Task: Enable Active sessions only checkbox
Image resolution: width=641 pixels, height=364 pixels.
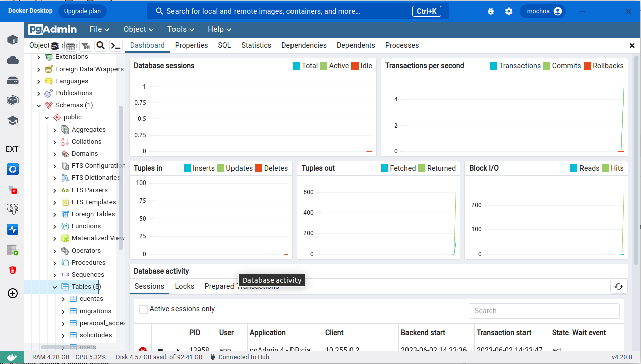Action: [x=144, y=309]
